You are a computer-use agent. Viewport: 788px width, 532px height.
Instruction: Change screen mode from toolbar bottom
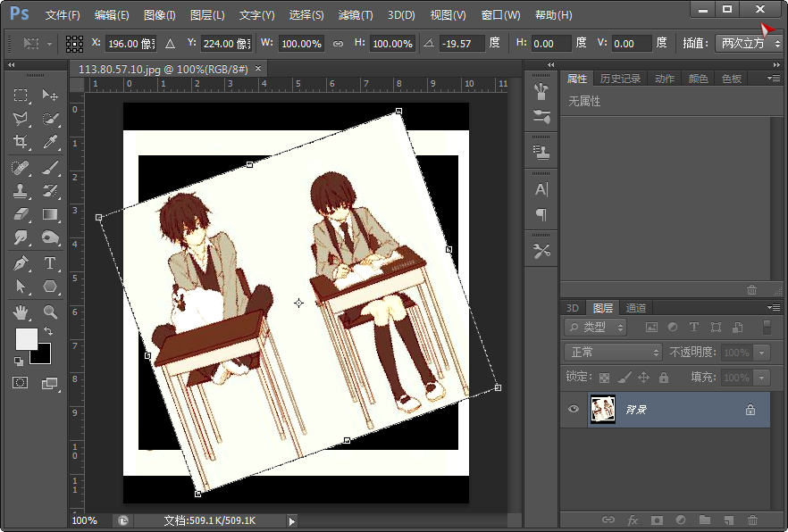(x=49, y=384)
